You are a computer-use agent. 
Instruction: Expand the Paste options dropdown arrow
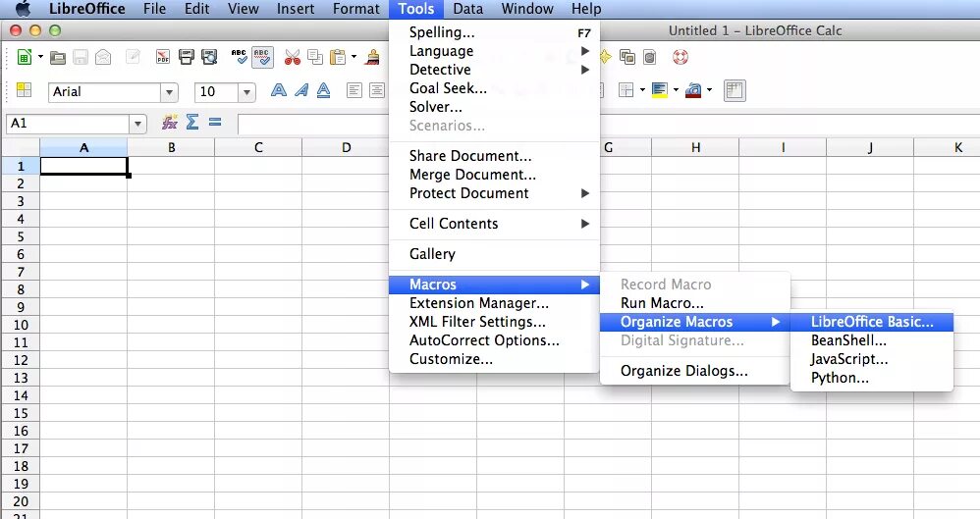354,57
